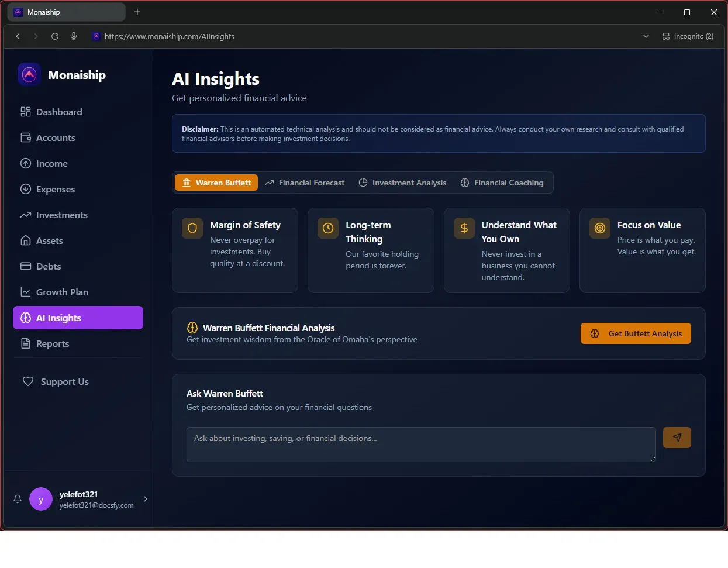
Task: Open Investments from the sidebar
Action: tap(78, 215)
